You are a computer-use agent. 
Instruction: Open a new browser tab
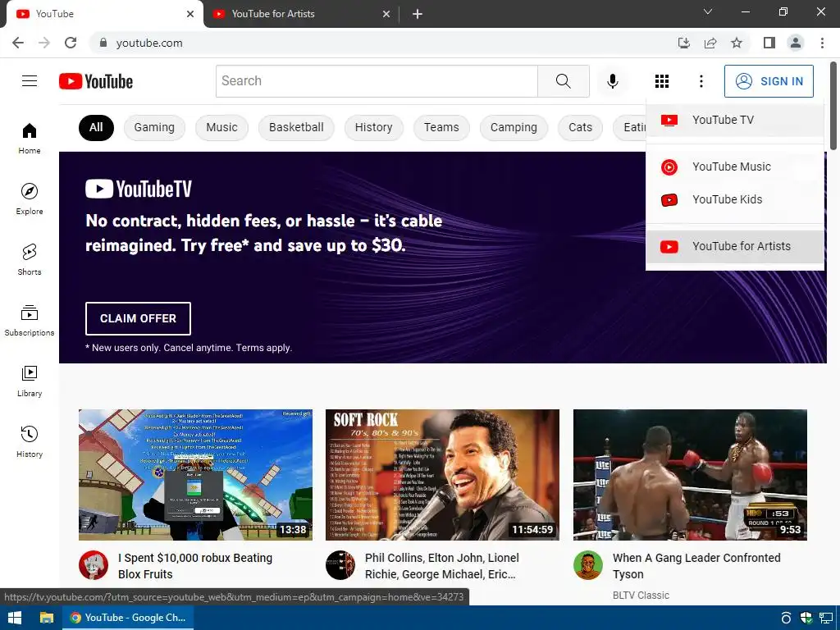(x=418, y=14)
